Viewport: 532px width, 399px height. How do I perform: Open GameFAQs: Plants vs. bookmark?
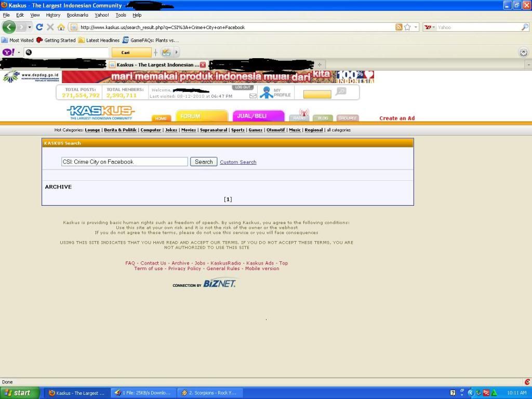point(151,40)
